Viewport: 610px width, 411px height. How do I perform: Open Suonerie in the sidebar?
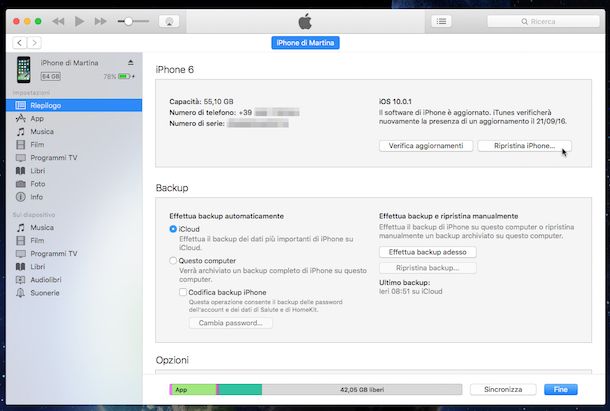[x=74, y=293]
